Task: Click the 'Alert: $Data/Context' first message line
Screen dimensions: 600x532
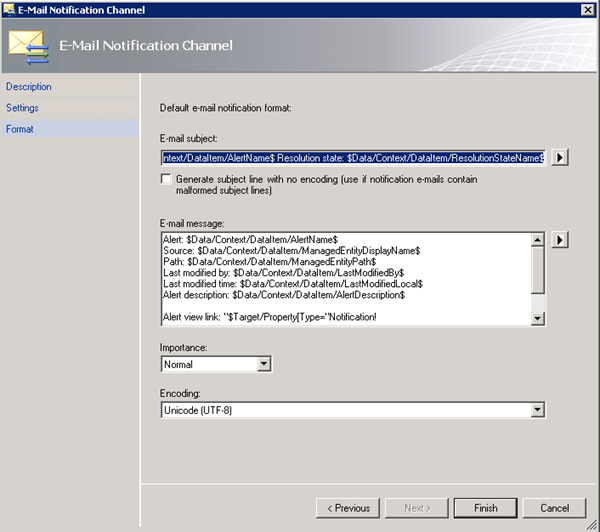Action: (x=251, y=240)
